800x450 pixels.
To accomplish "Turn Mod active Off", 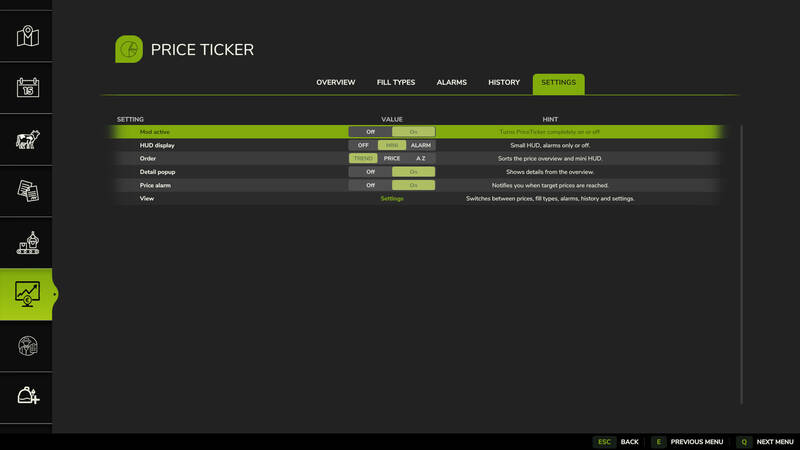I will click(370, 132).
